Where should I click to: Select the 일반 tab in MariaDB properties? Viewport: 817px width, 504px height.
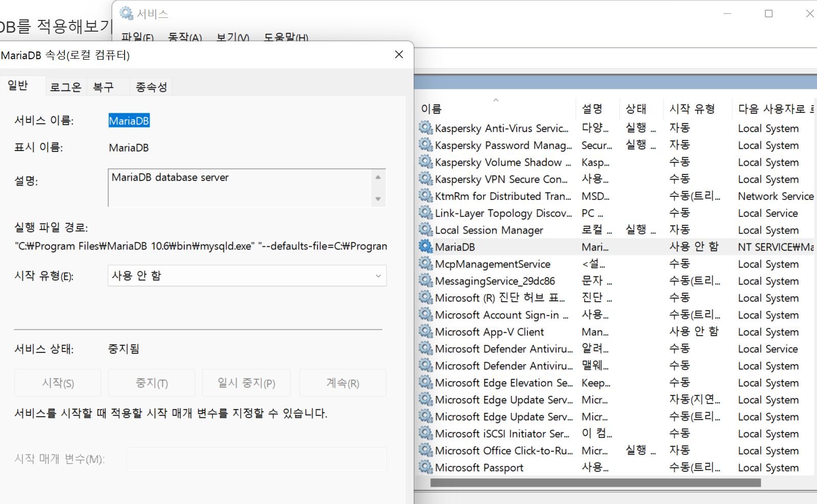click(18, 86)
